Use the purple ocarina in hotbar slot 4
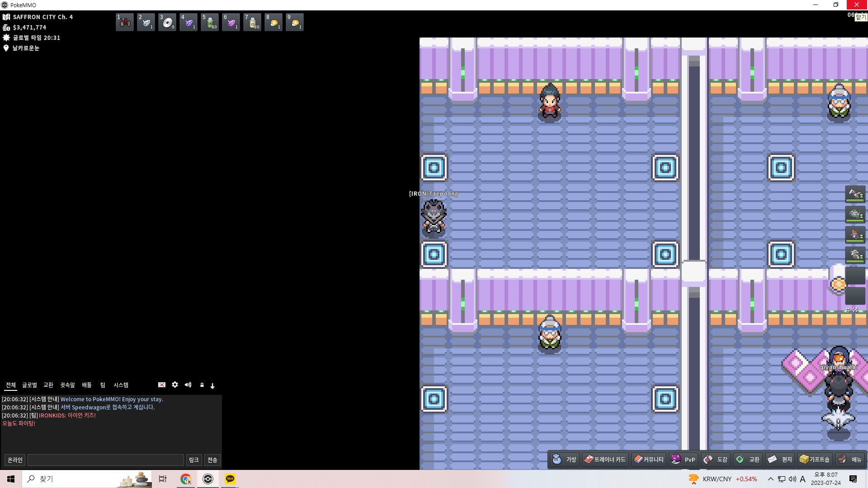868x488 pixels. pyautogui.click(x=189, y=22)
